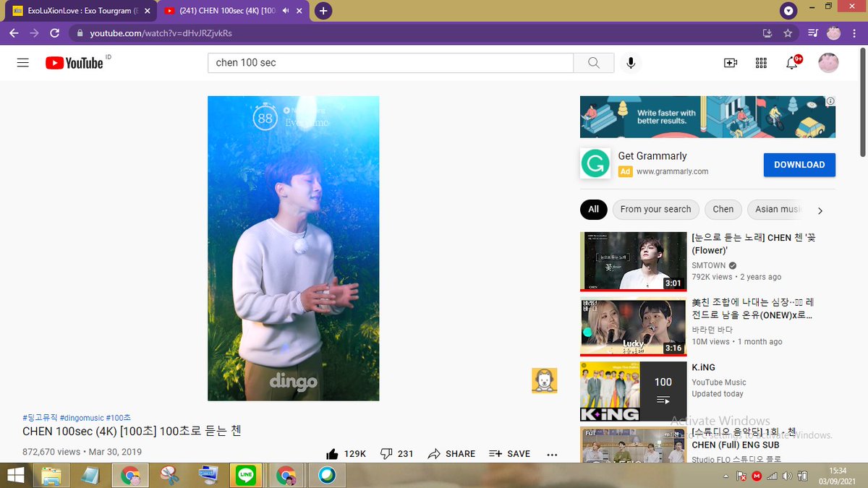Click the Get Grammarly ad title

652,156
